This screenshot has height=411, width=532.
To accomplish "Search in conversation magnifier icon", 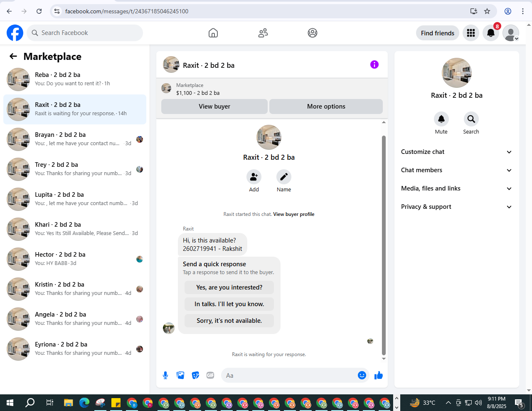I will coord(471,119).
